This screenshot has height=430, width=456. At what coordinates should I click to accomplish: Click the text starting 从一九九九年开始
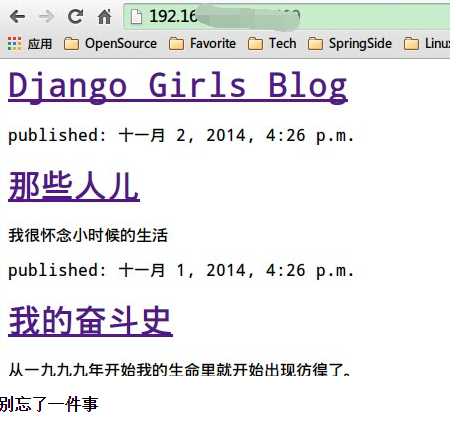pos(179,370)
